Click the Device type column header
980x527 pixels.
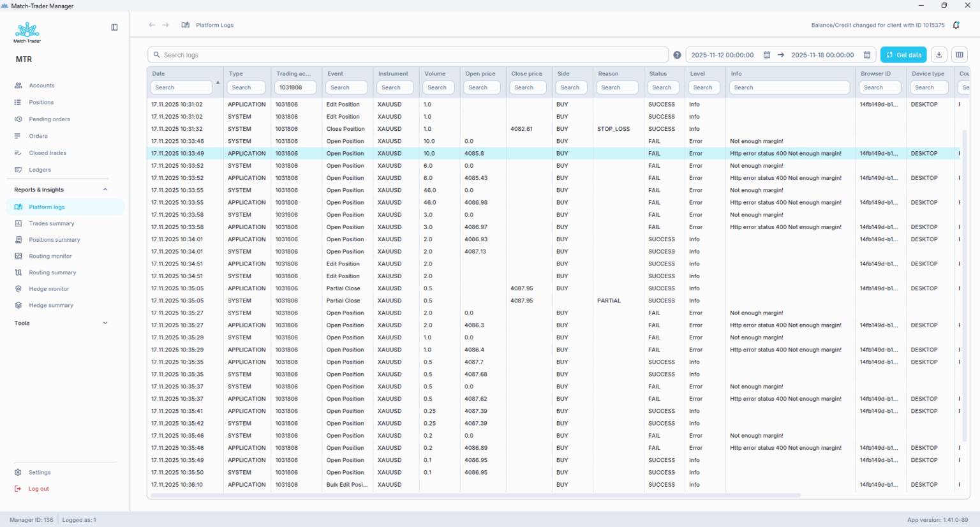coord(929,73)
